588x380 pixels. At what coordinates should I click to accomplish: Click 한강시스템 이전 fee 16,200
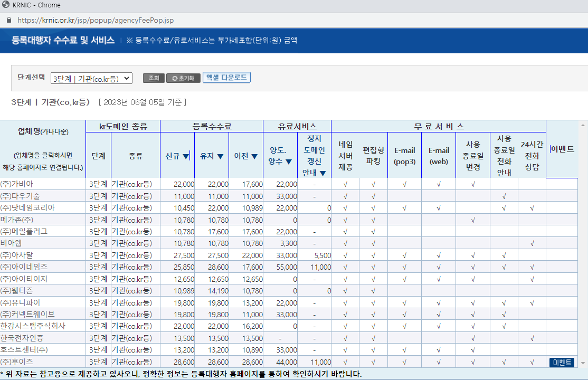[x=252, y=326]
